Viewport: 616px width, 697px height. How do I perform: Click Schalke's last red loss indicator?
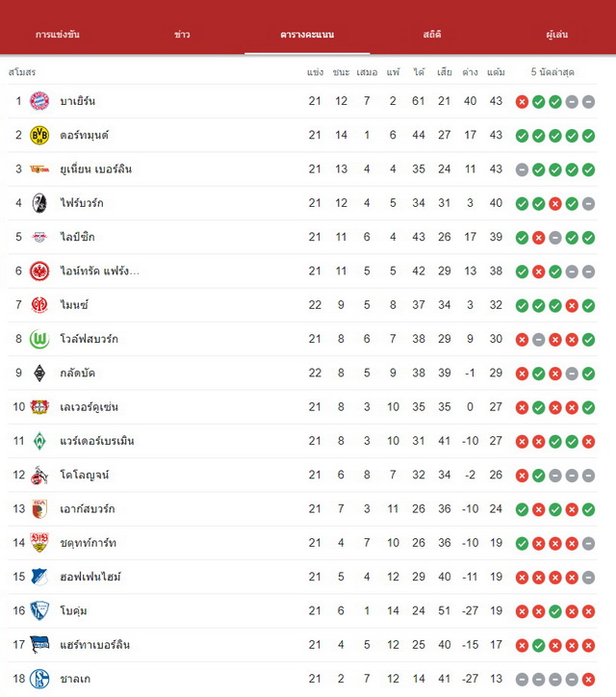[x=588, y=680]
